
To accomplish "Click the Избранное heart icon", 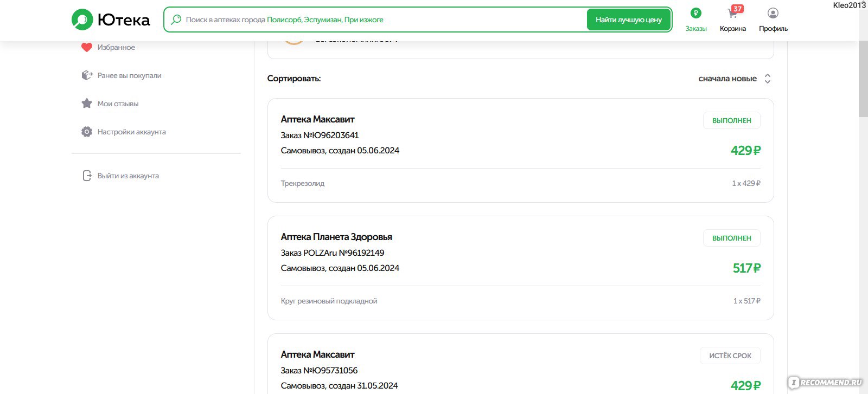I will (87, 47).
